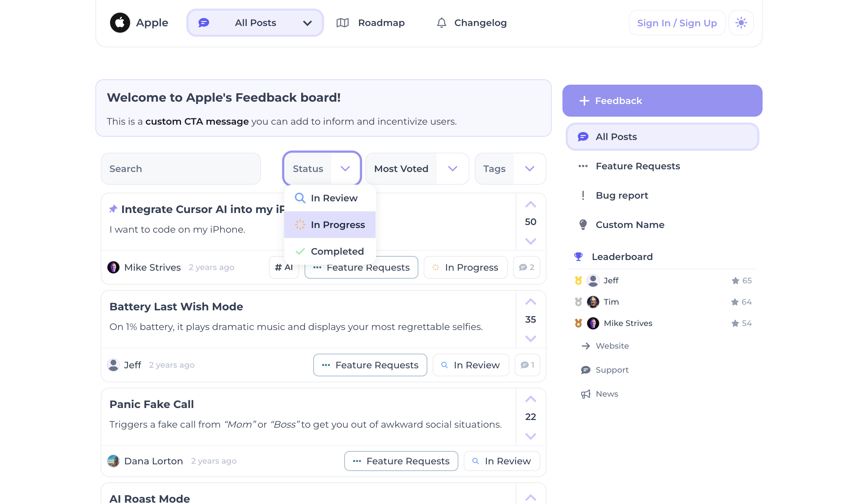Click Jeff's avatar on Battery post
The height and width of the screenshot is (504, 850).
113,365
